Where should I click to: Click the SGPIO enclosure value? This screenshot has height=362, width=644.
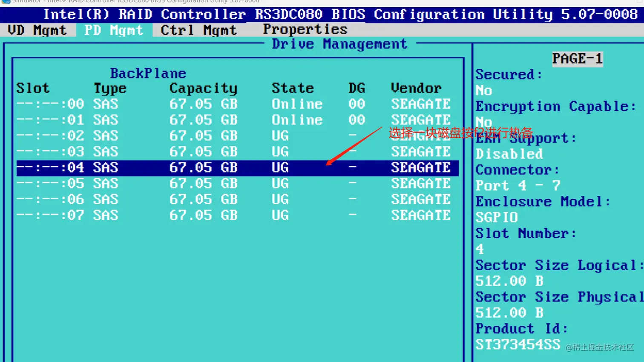497,218
